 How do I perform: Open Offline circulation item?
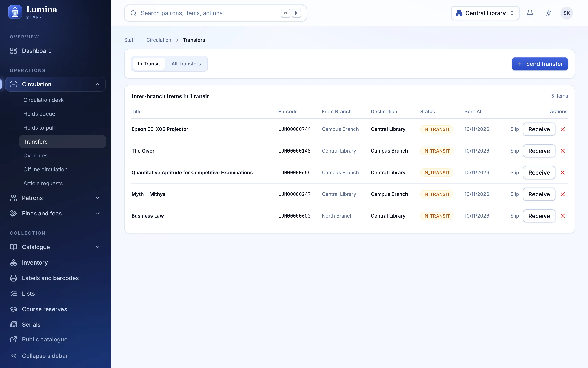62,169
